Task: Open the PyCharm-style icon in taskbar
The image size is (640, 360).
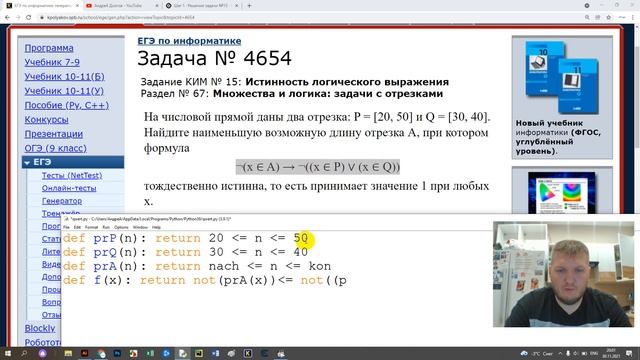Action: point(199,353)
